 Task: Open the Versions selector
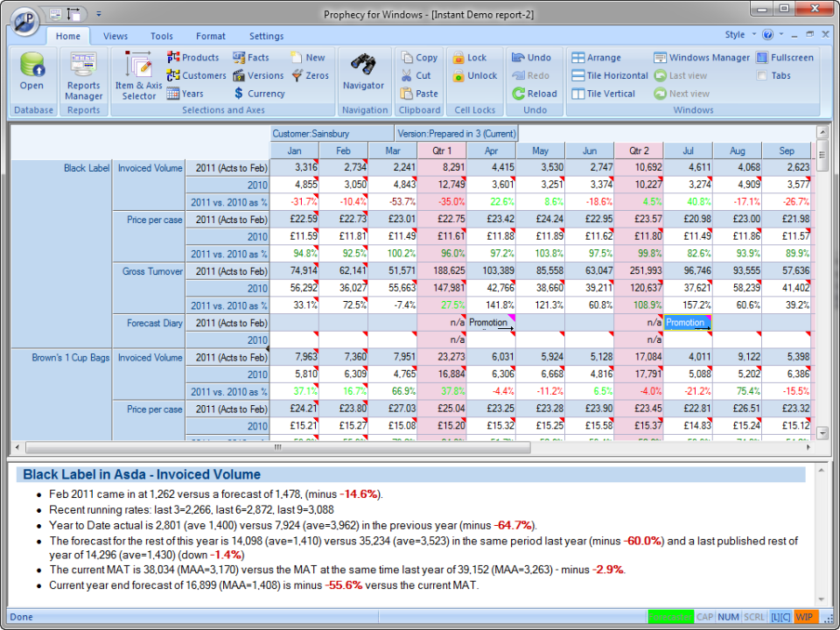click(263, 75)
